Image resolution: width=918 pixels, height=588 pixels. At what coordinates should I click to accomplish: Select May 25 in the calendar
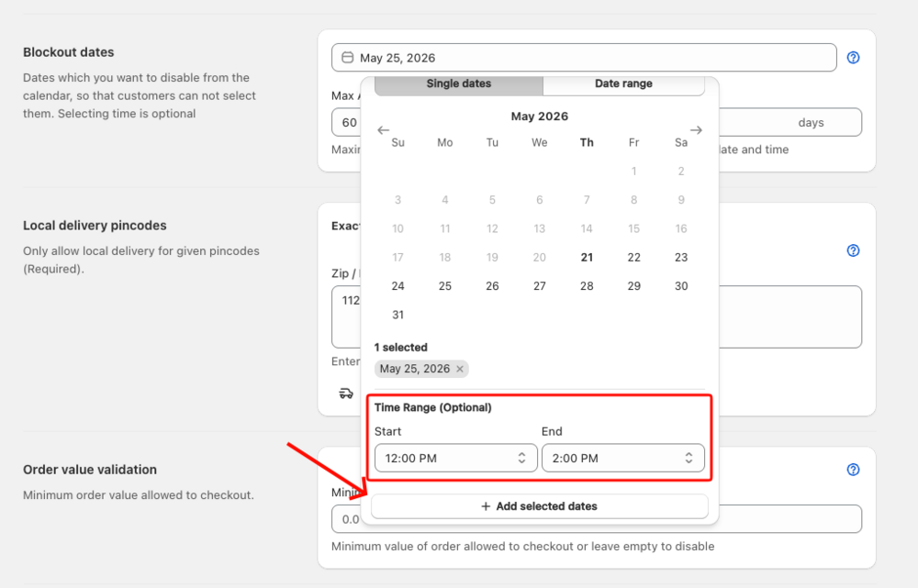pos(445,286)
